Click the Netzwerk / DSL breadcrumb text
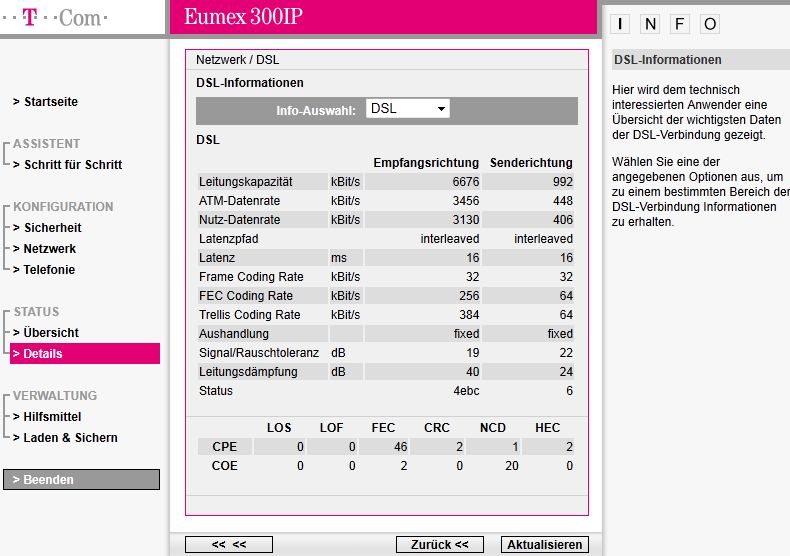 point(237,60)
